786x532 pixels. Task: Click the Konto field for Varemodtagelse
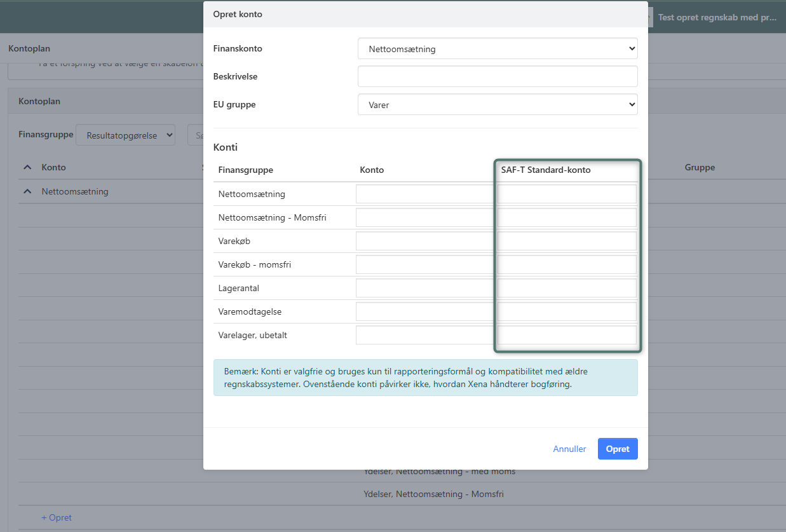coord(426,311)
